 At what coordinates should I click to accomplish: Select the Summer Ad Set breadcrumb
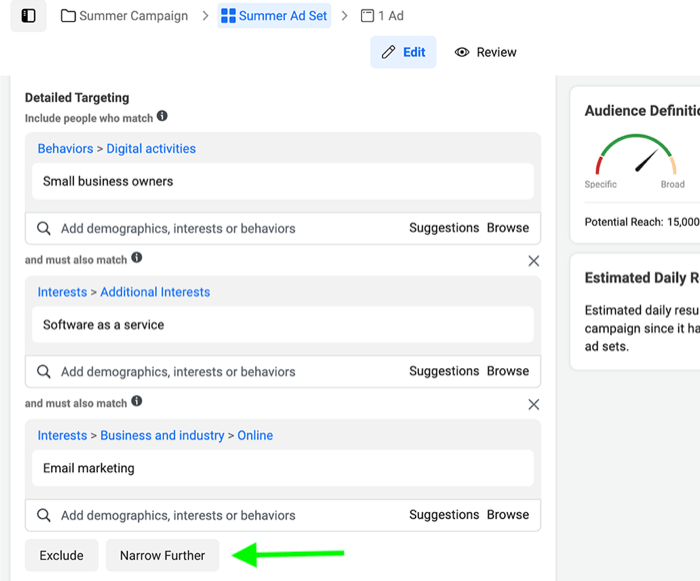[274, 16]
